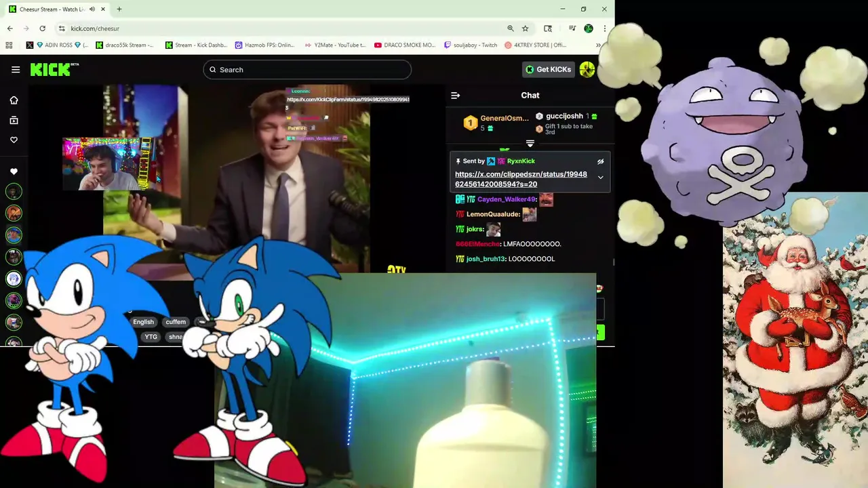Select the shna stream tag
This screenshot has height=488, width=868.
click(175, 337)
